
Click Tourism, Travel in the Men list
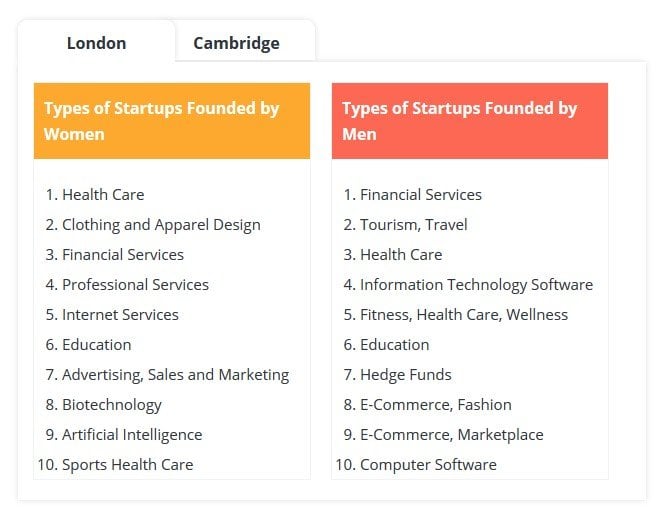point(413,225)
